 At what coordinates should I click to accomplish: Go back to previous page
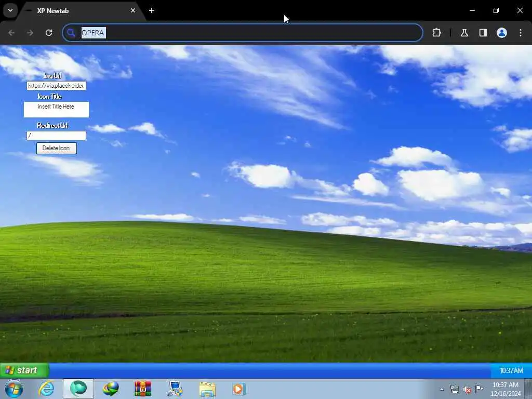point(11,33)
